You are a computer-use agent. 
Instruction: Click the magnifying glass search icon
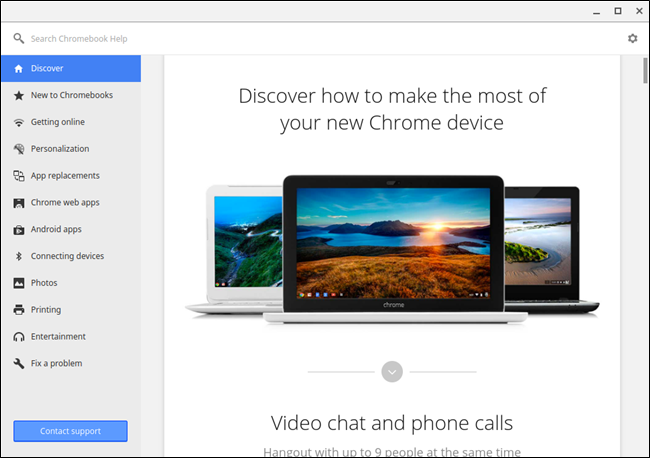pyautogui.click(x=18, y=39)
